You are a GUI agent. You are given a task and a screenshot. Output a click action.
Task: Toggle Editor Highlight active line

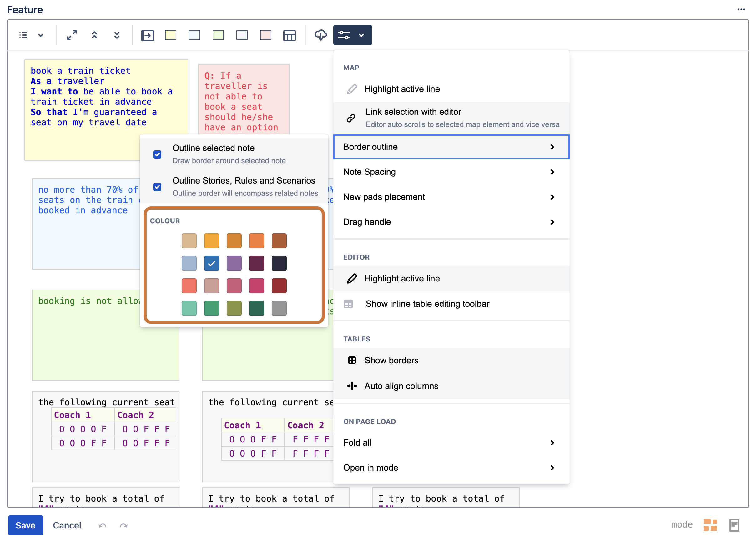tap(451, 279)
